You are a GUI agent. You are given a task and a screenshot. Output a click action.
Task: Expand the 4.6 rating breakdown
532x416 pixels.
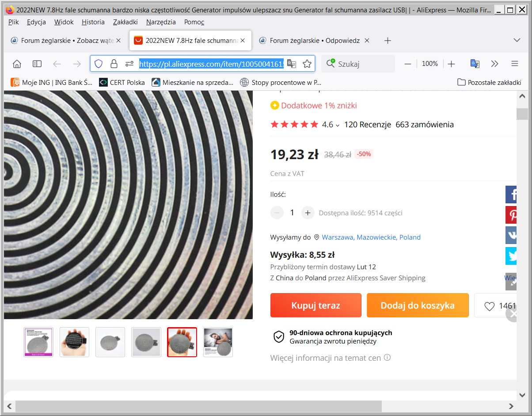coord(331,125)
